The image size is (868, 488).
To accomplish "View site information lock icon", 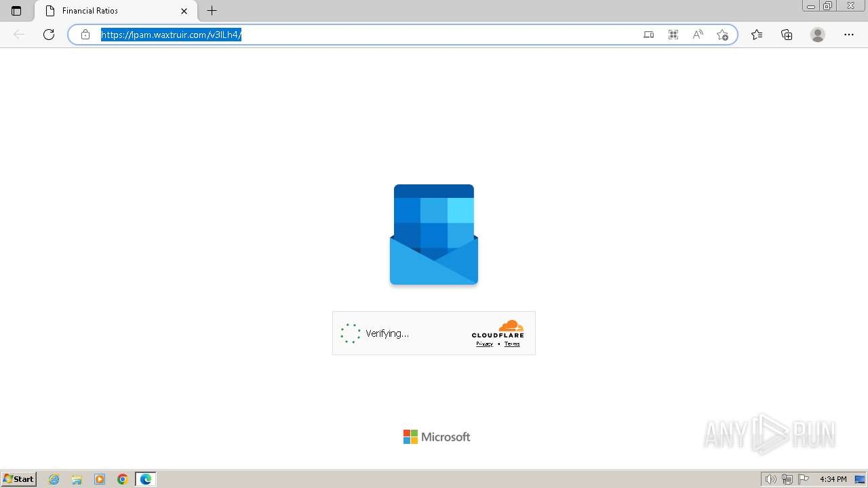I will click(85, 35).
